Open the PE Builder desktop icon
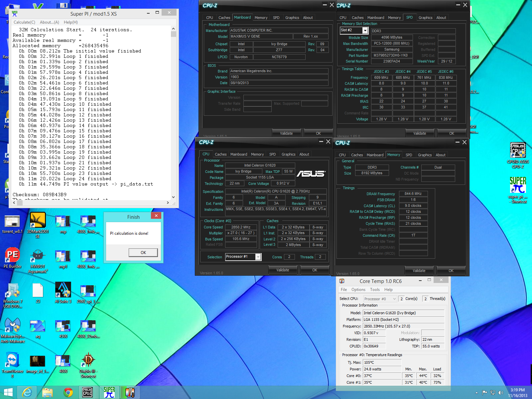532x399 pixels. pos(12,258)
